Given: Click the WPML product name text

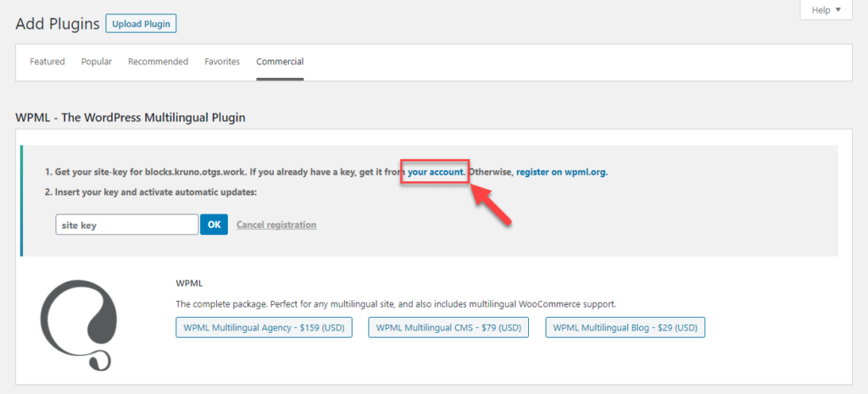Looking at the screenshot, I should point(189,284).
